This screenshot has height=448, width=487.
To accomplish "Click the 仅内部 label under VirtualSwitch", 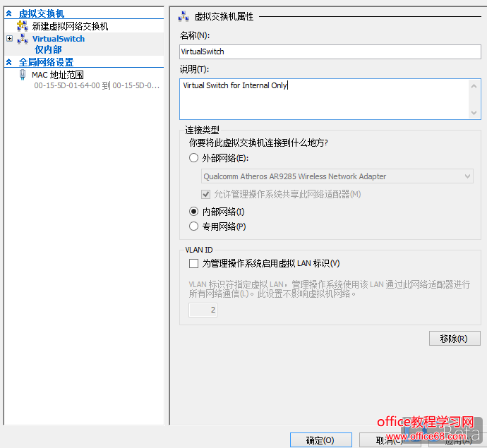I will click(48, 49).
